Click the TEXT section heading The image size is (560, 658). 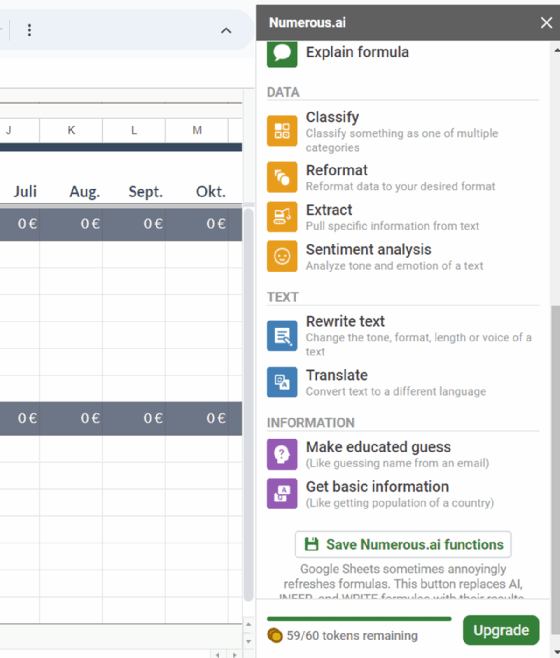pos(283,297)
